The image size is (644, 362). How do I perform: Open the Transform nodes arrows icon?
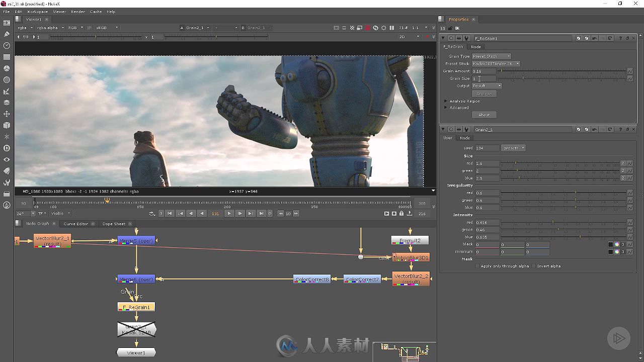[x=7, y=114]
